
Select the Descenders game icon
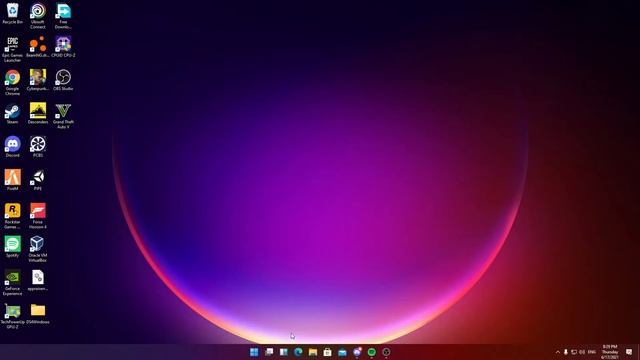(x=38, y=113)
